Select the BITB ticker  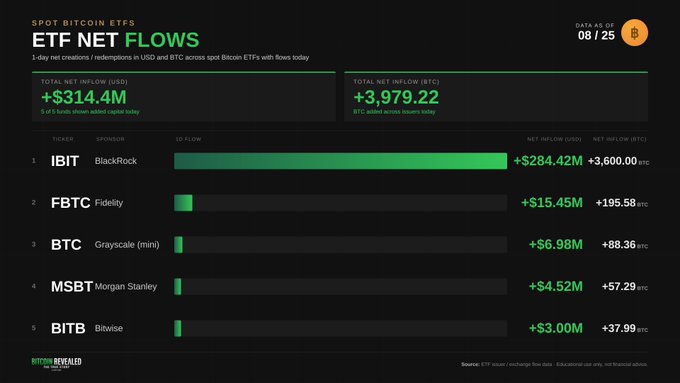click(x=68, y=328)
